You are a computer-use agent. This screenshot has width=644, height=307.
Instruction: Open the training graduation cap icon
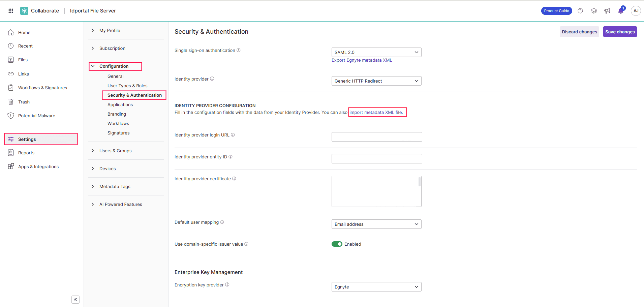coord(594,10)
